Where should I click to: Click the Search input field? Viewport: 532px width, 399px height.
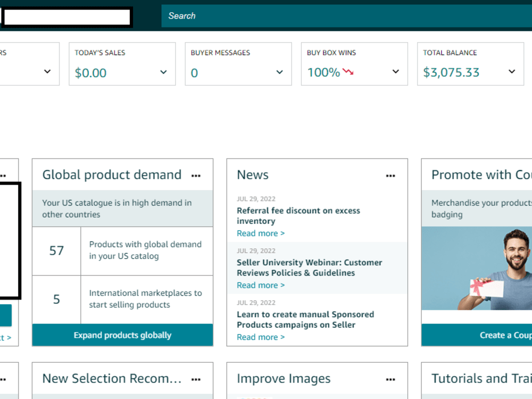click(346, 16)
